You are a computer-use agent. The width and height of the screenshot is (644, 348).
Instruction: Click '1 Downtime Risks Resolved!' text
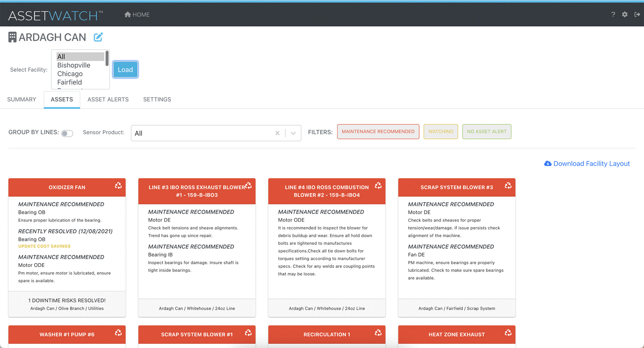click(x=67, y=300)
